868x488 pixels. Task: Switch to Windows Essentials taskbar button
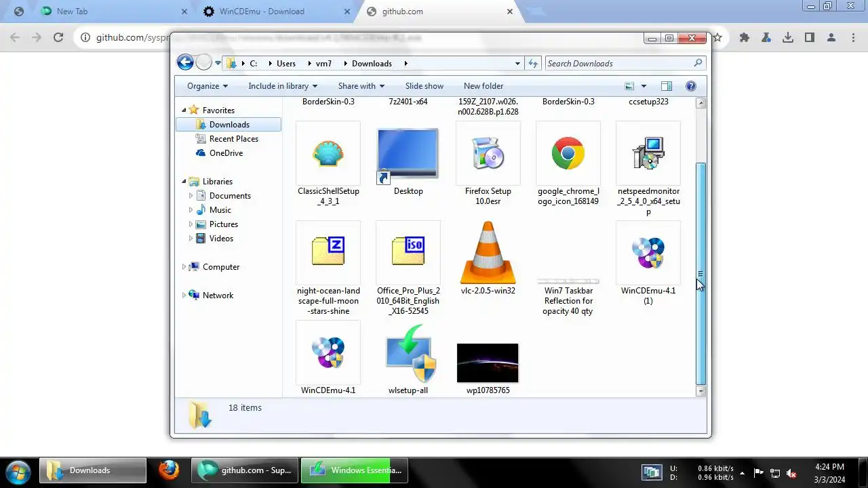[355, 470]
